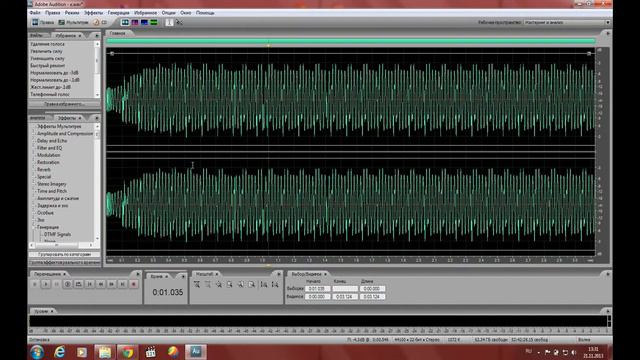Switch to Правка (Edit) view in toolbar

[43, 22]
